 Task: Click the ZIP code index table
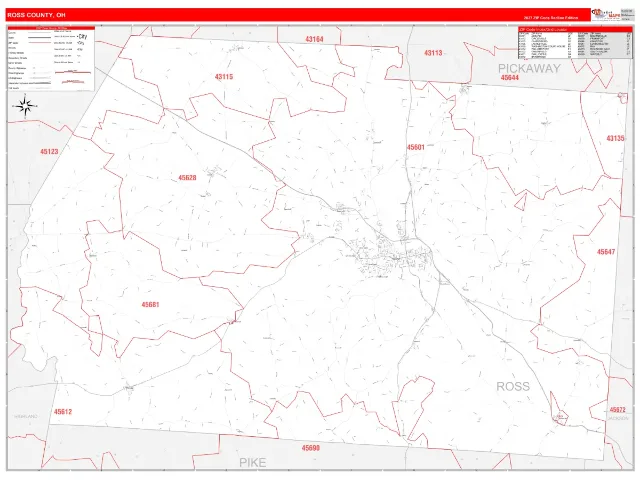coord(575,43)
